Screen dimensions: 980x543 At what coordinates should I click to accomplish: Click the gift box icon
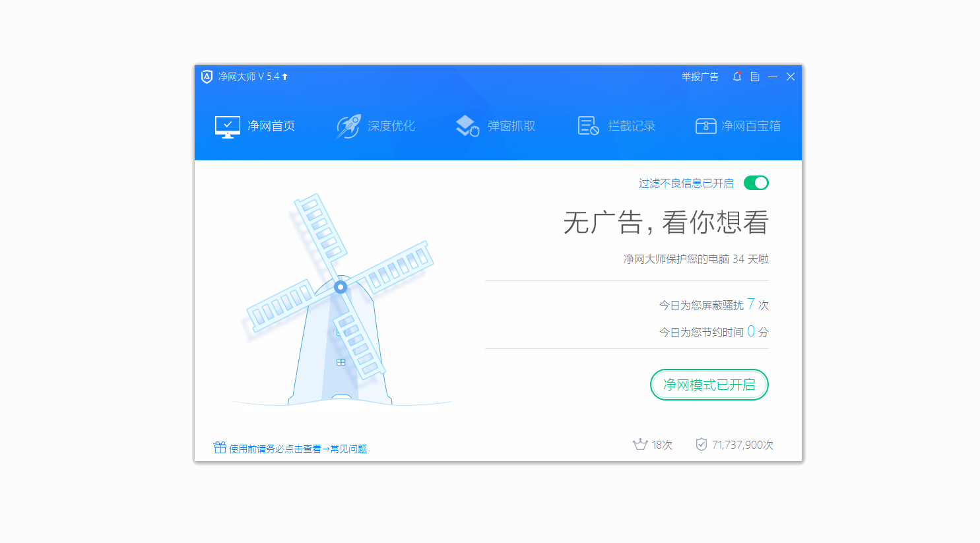point(220,447)
